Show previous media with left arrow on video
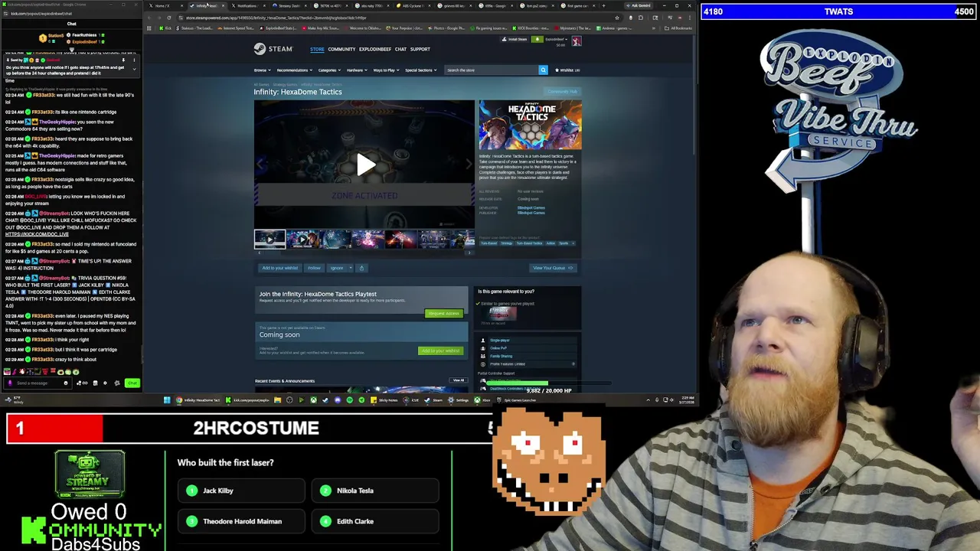 [260, 164]
